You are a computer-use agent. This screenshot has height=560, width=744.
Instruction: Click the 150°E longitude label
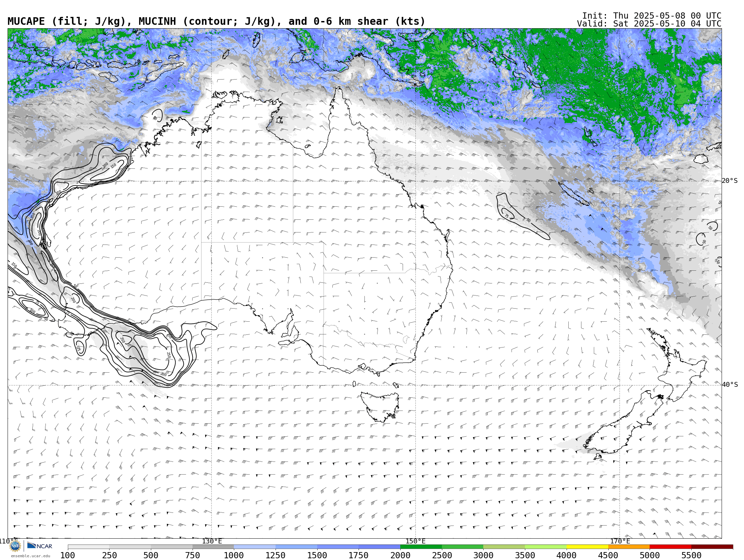coord(416,541)
